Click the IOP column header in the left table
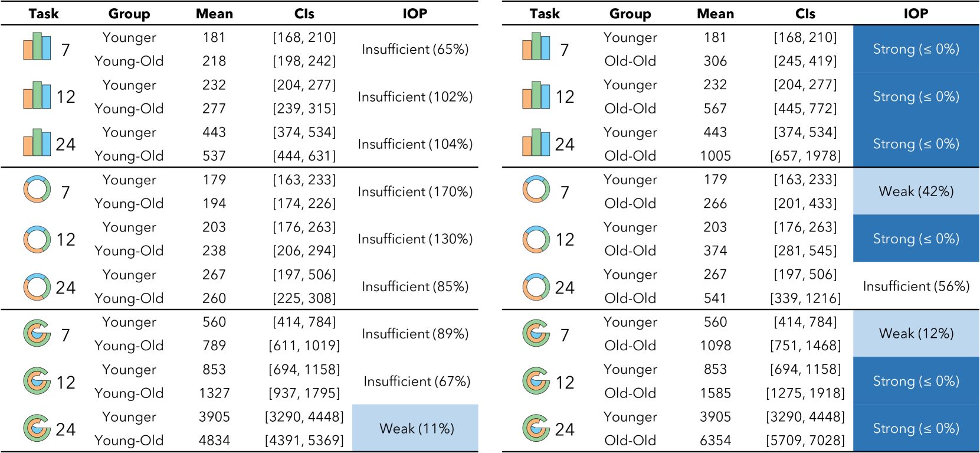This screenshot has width=980, height=453. tap(415, 14)
